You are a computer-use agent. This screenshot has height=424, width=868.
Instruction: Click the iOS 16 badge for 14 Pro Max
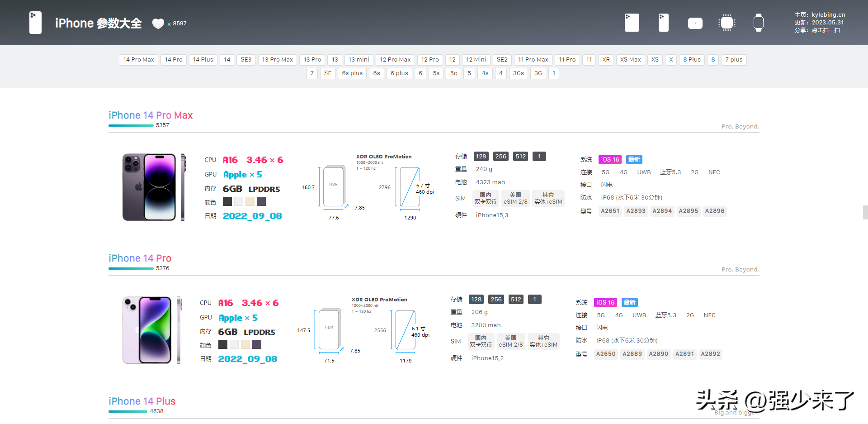[x=610, y=160]
